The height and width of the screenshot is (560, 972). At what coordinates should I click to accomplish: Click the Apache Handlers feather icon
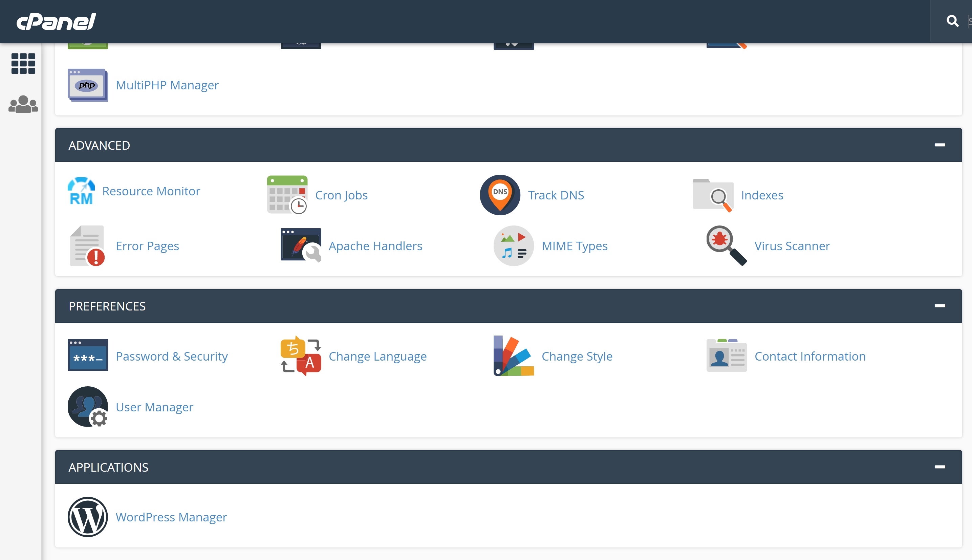pyautogui.click(x=301, y=246)
